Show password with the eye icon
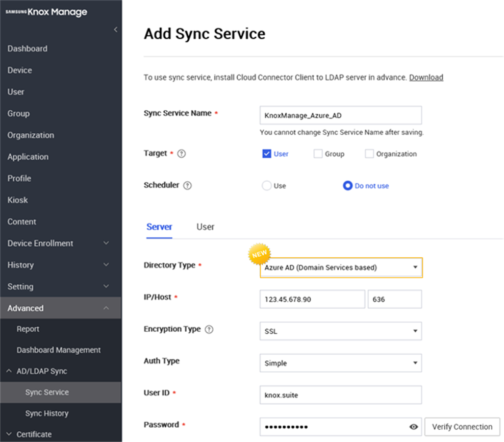 point(414,427)
